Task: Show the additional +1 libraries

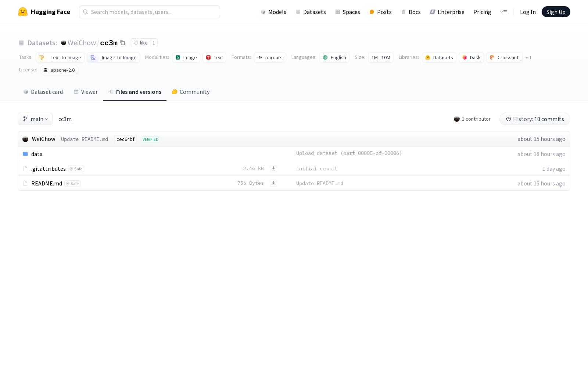Action: [x=528, y=58]
